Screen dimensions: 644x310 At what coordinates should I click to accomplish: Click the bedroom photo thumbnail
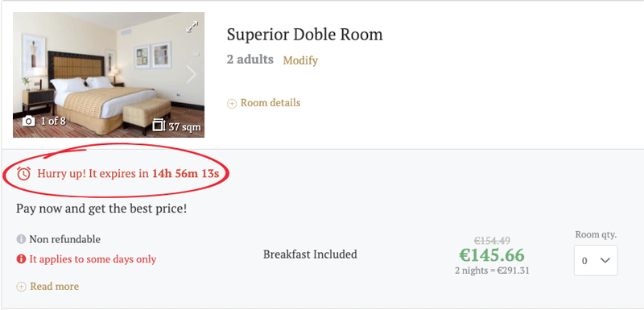pyautogui.click(x=109, y=75)
